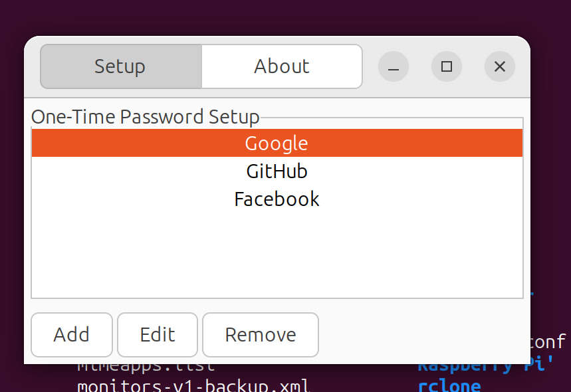Click the conf text in the background terminal
This screenshot has height=392, width=571.
(548, 342)
